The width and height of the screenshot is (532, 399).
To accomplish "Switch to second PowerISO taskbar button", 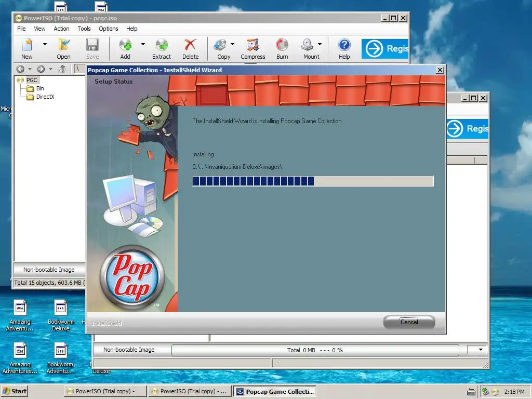I will tap(190, 391).
